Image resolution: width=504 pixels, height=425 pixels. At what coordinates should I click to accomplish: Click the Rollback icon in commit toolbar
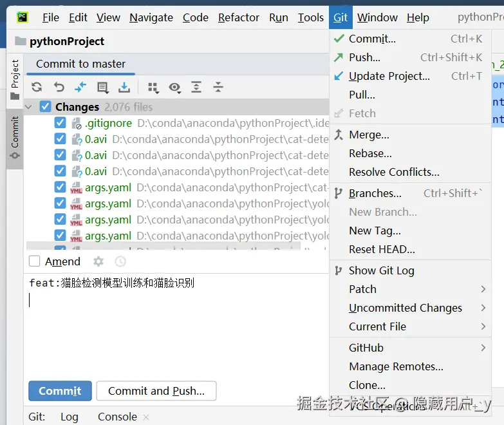[59, 87]
